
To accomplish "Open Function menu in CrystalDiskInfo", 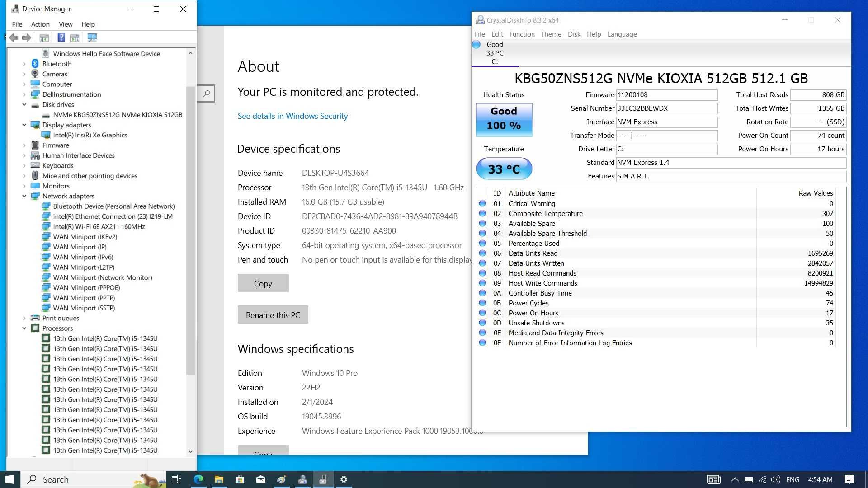I will (522, 34).
